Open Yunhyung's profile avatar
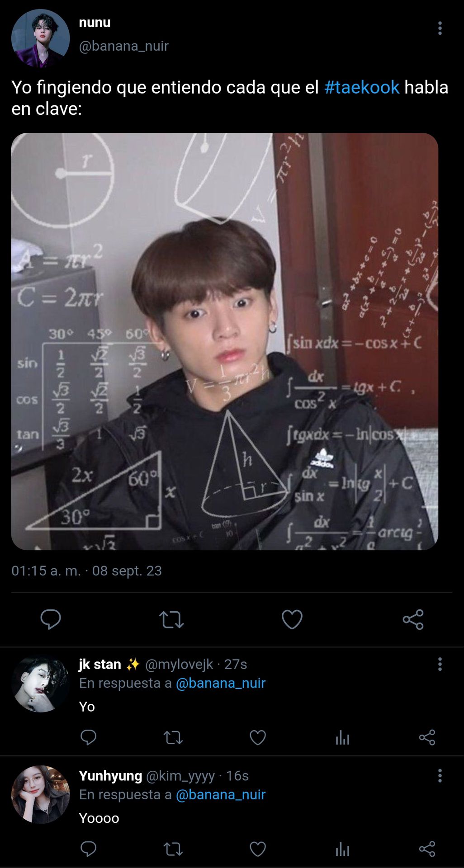Viewport: 464px width, 868px height. (40, 794)
